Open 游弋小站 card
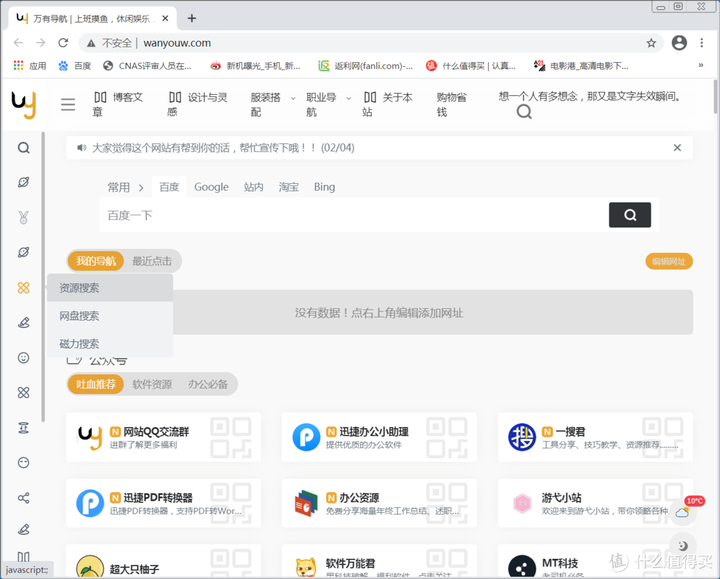 [x=596, y=503]
